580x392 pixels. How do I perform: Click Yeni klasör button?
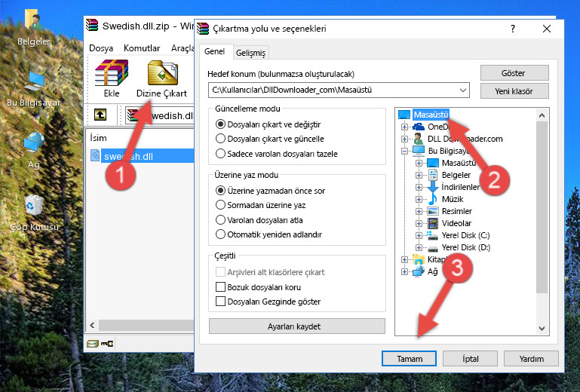pos(514,91)
